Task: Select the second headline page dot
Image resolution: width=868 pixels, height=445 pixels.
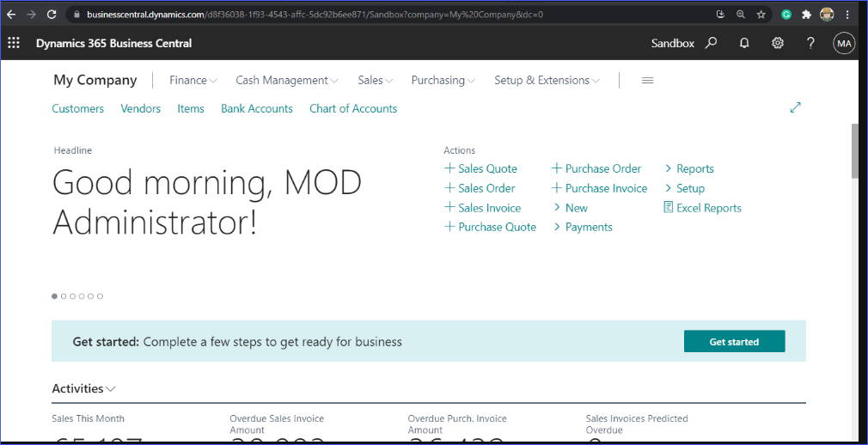Action: point(64,296)
